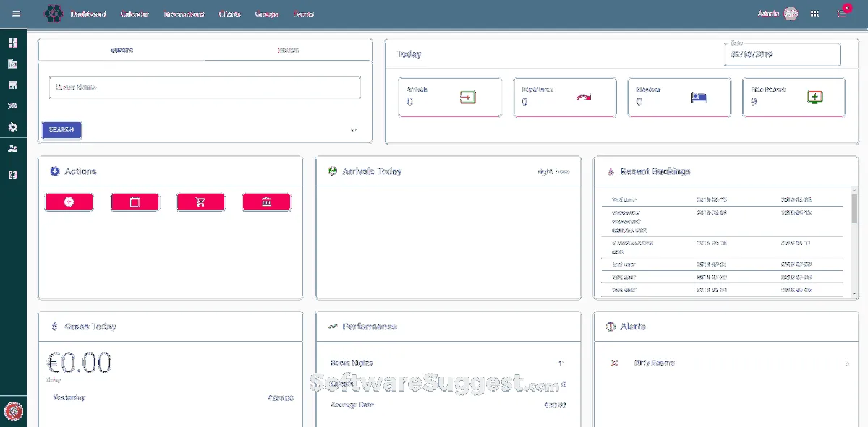Click the Date input field
The image size is (868, 427).
[x=782, y=54]
